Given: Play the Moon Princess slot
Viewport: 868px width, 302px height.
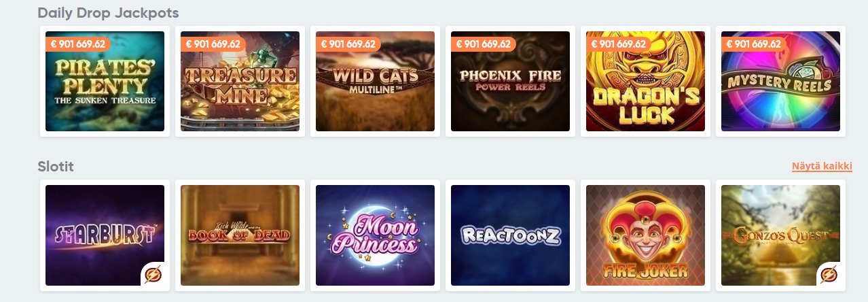Looking at the screenshot, I should pyautogui.click(x=375, y=235).
